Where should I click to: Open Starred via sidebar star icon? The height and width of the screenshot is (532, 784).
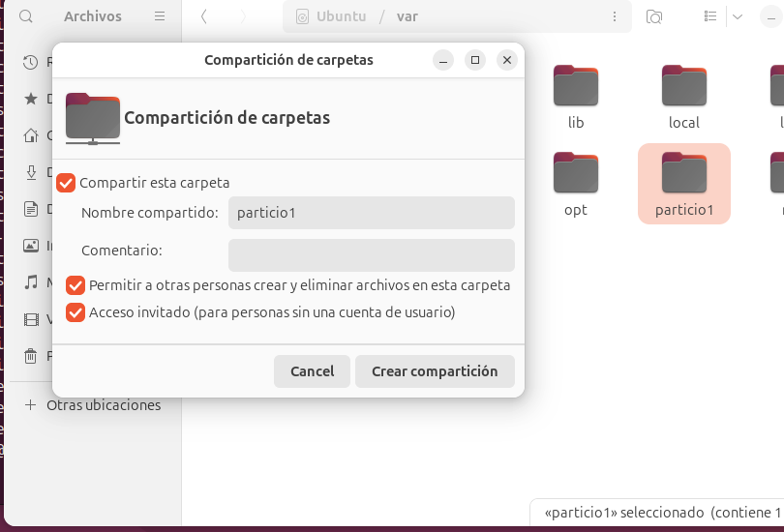coord(30,99)
